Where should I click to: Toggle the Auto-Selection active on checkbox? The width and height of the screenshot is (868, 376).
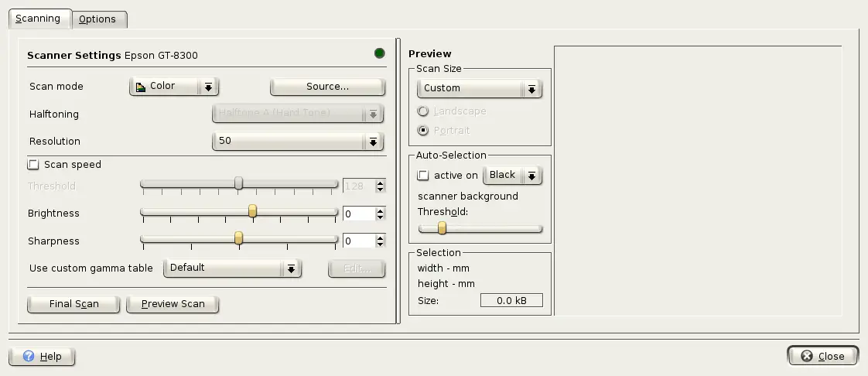point(423,176)
